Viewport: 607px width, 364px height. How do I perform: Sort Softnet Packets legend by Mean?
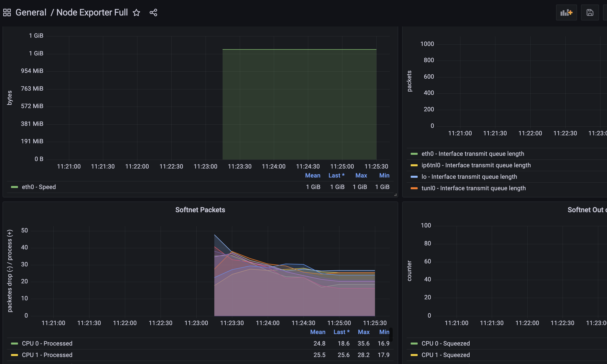318,332
